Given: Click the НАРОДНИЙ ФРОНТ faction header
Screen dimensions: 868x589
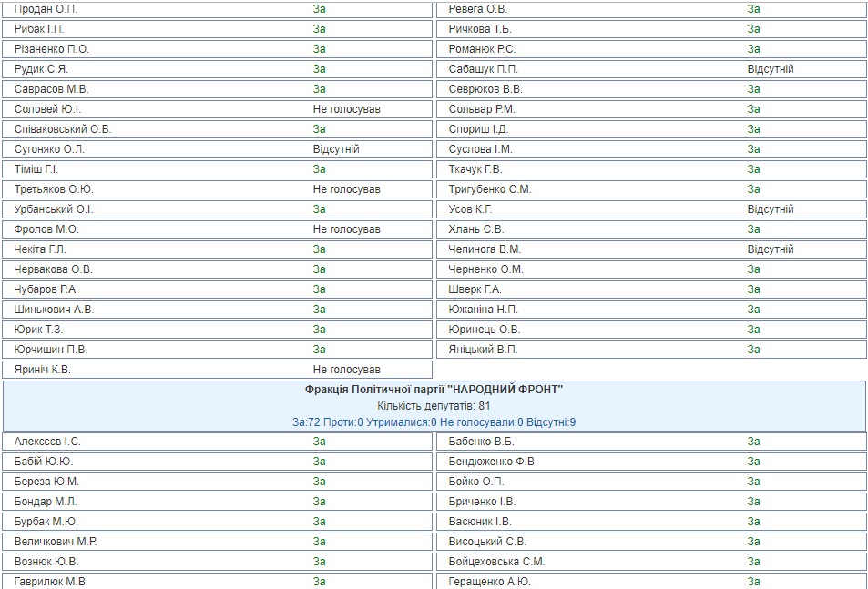Looking at the screenshot, I should 434,390.
